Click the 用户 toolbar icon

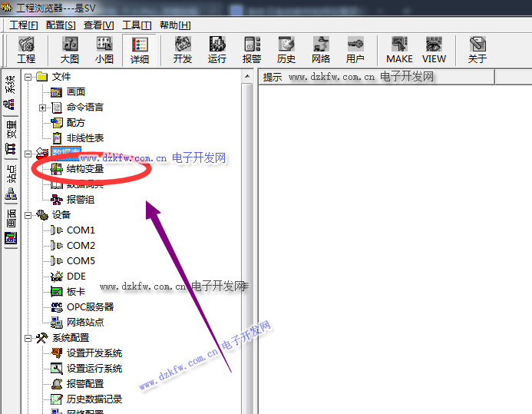(355, 50)
